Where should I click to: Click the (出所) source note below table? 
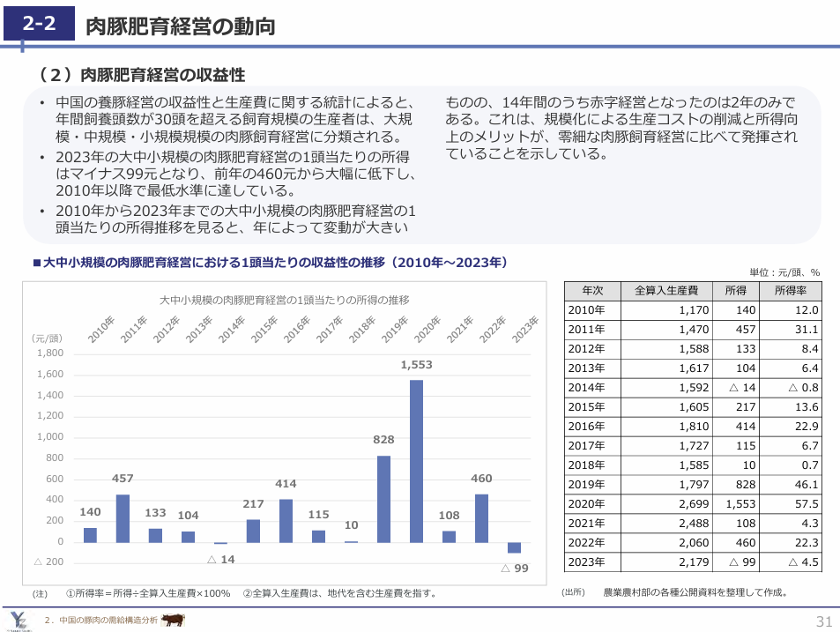pyautogui.click(x=674, y=592)
